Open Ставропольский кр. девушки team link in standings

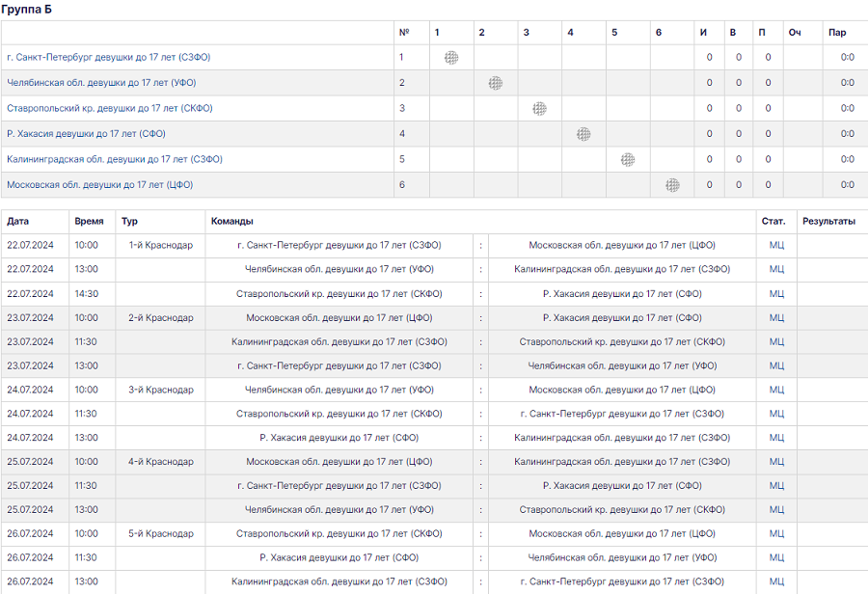(110, 108)
